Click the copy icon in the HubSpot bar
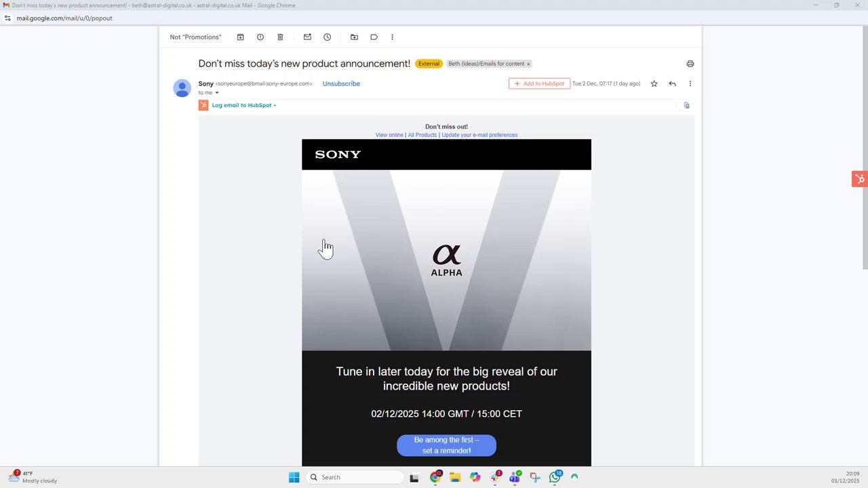This screenshot has height=488, width=868. point(686,105)
